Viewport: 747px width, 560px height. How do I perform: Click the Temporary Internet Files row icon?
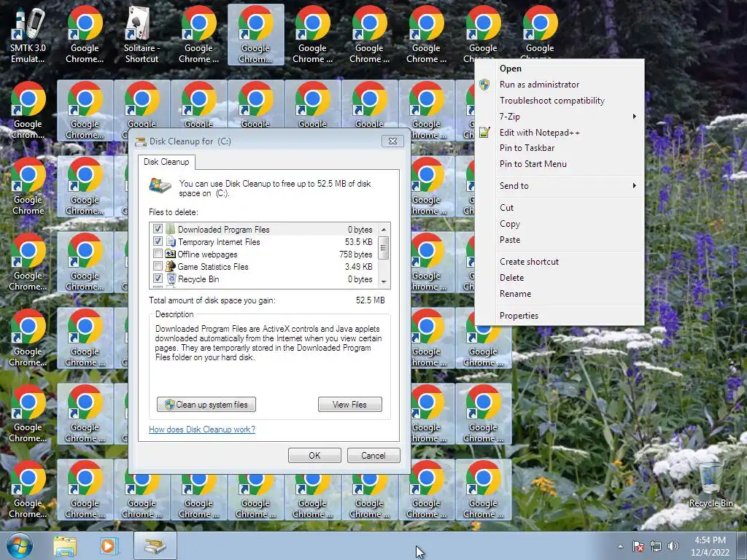click(171, 241)
